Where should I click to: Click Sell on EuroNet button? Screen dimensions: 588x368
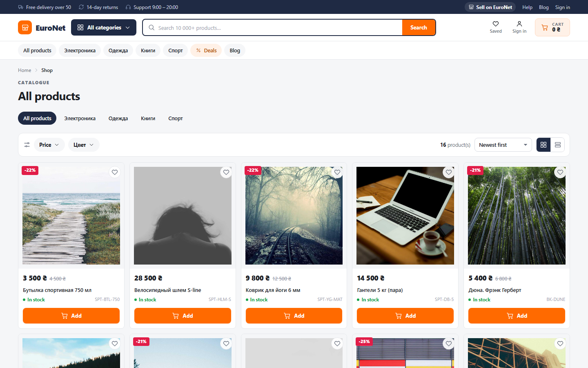click(x=490, y=7)
